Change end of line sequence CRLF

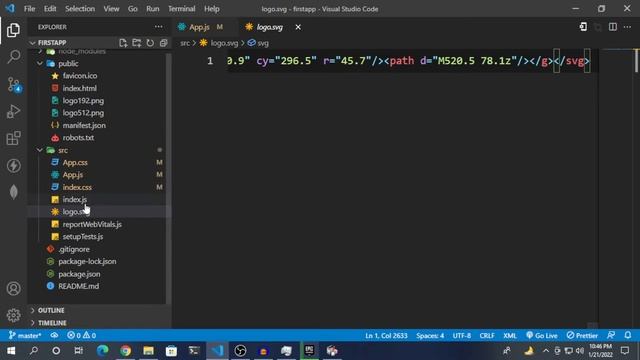tap(487, 336)
